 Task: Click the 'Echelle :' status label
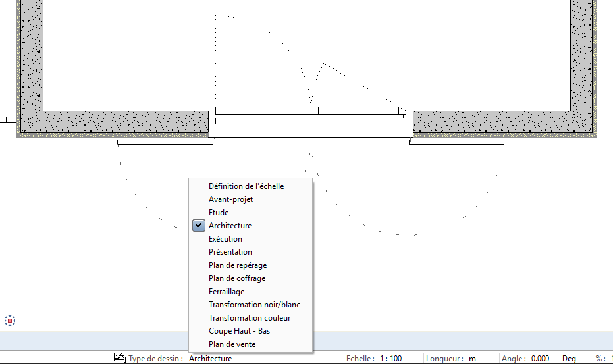coord(360,359)
